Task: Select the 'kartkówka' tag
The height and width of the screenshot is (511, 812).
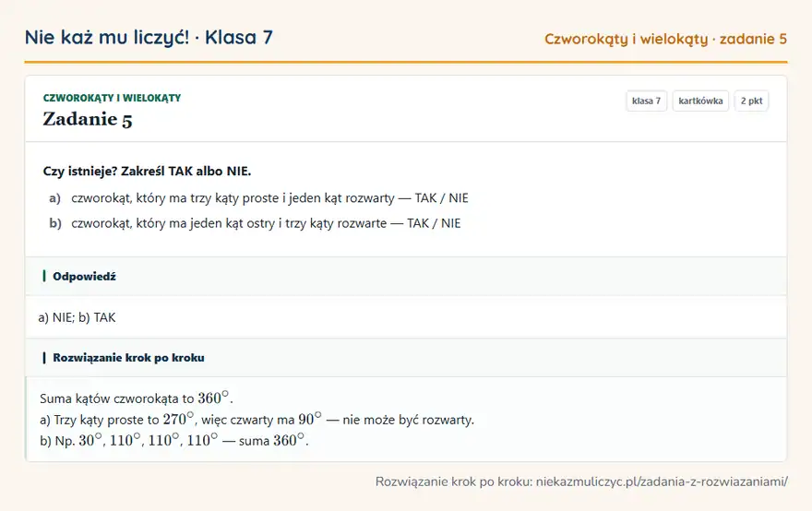Action: [700, 101]
